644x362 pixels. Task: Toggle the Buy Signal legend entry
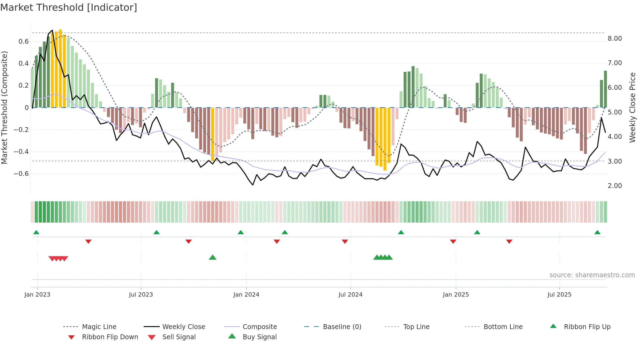point(252,337)
